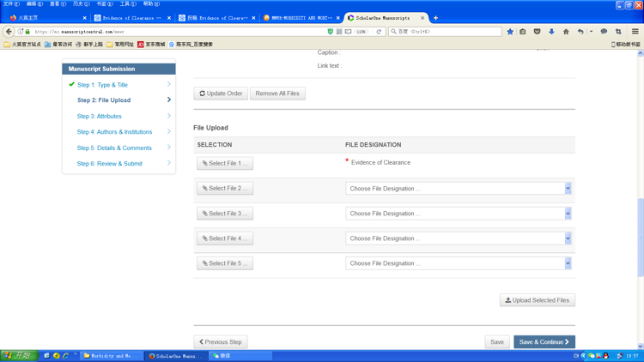Open the hamburger menu icon
644x362 pixels.
pyautogui.click(x=635, y=32)
